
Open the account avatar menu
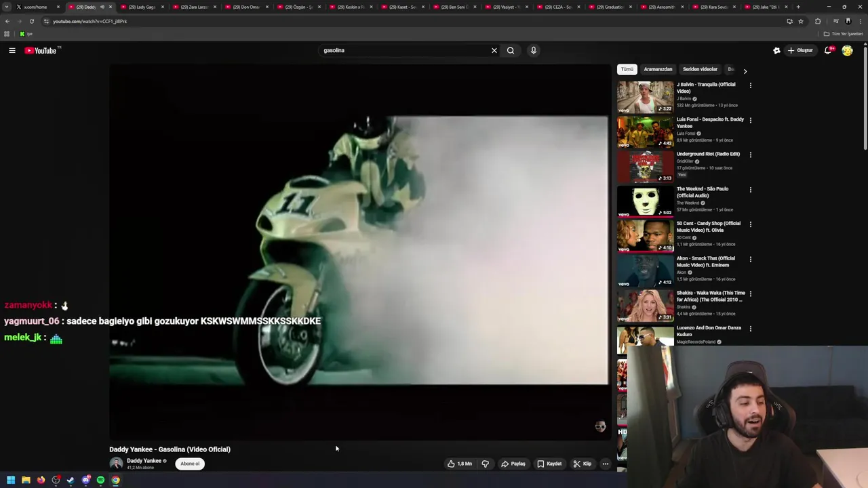tap(847, 50)
